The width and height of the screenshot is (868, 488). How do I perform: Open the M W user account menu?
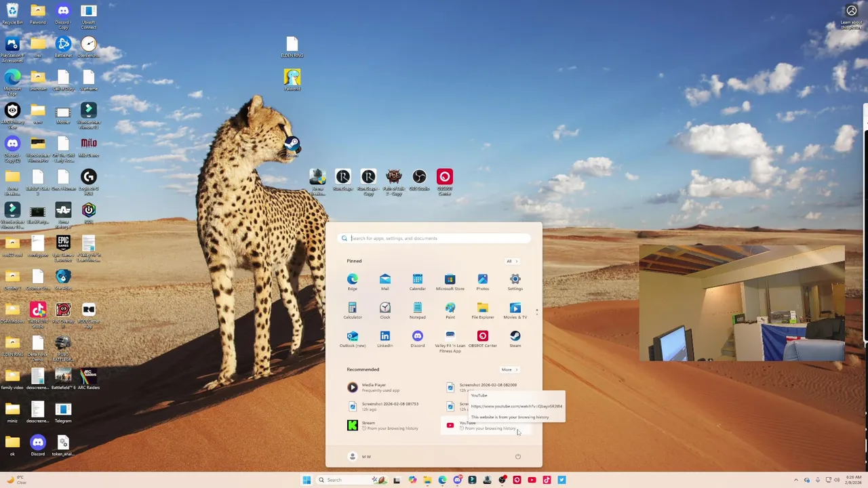tap(359, 456)
